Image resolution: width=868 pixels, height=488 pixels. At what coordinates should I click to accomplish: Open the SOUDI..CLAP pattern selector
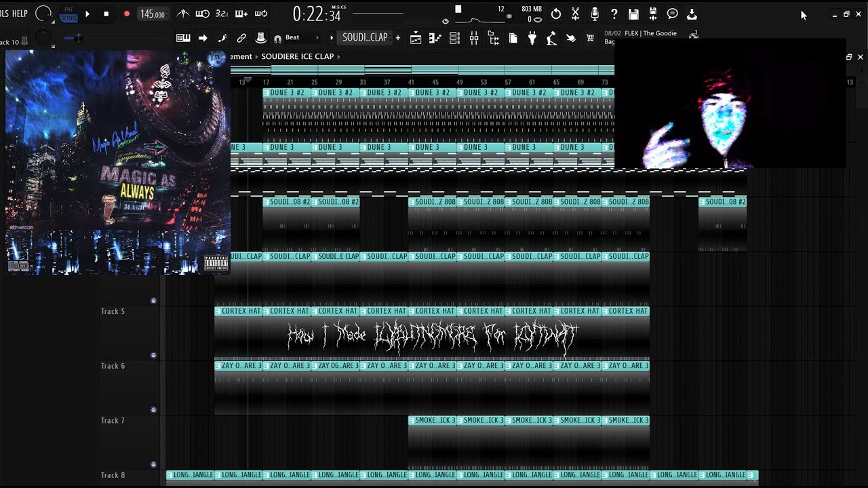coord(365,38)
